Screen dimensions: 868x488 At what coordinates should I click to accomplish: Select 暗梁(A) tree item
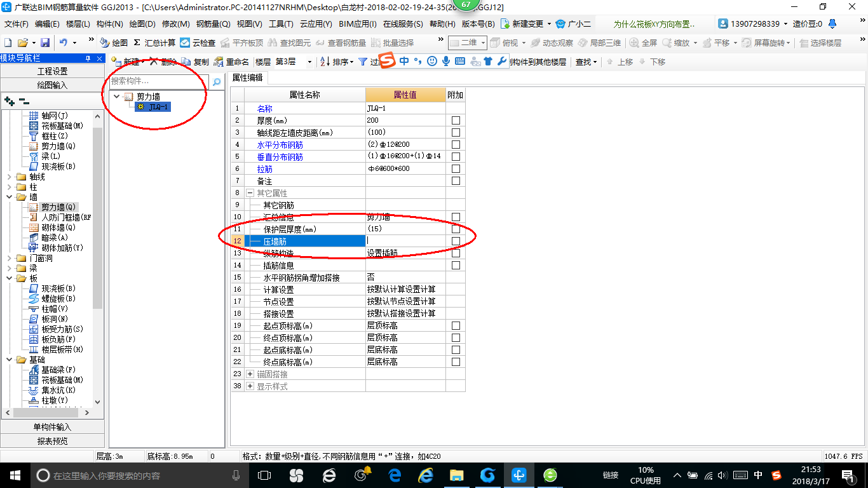pos(48,238)
